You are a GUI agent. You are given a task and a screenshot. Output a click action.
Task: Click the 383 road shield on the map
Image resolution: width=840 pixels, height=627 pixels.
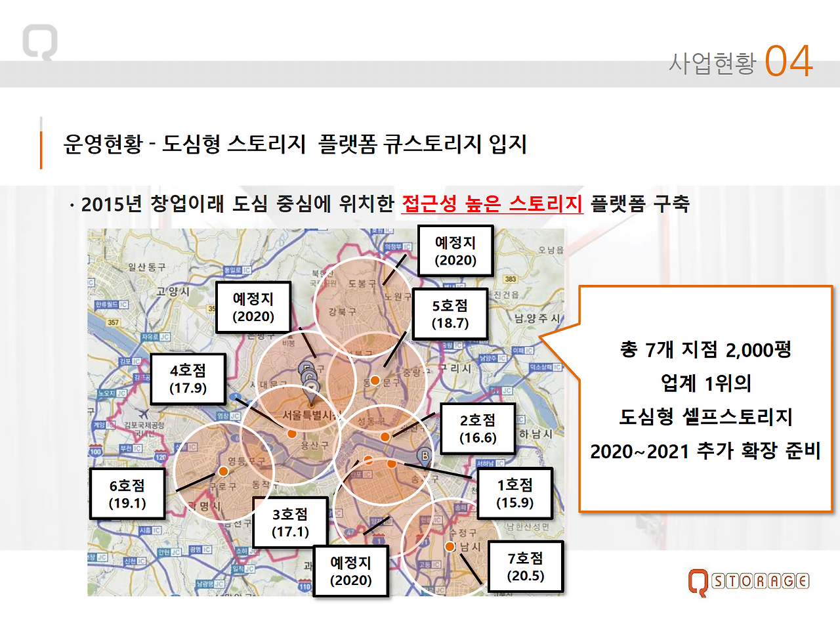point(509,279)
